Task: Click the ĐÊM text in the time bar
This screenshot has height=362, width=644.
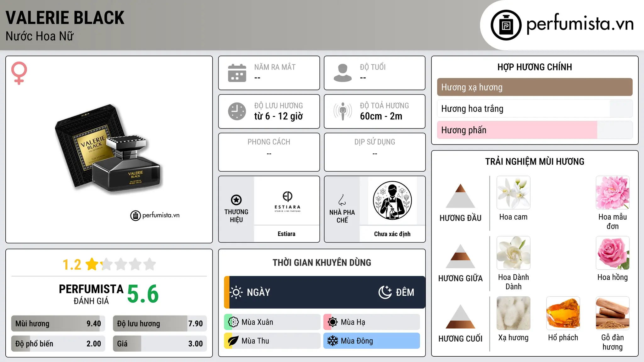Action: click(405, 292)
